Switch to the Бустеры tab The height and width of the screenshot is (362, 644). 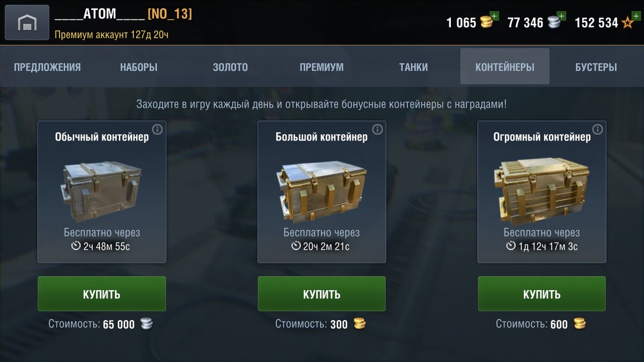coord(596,67)
